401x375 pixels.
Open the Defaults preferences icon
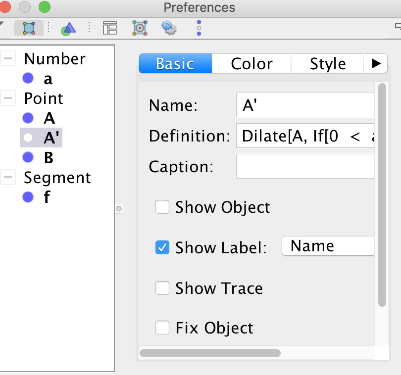140,28
